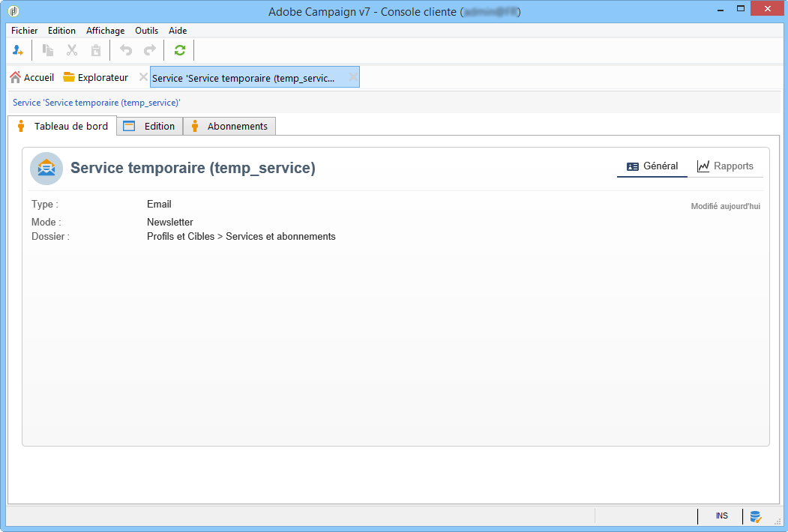Open the Outils menu

[x=146, y=31]
